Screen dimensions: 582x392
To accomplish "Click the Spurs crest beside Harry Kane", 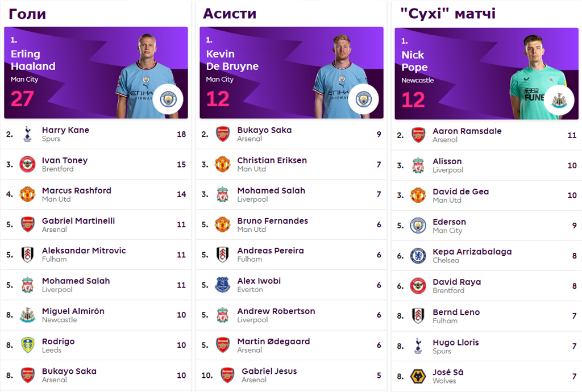I will (27, 134).
